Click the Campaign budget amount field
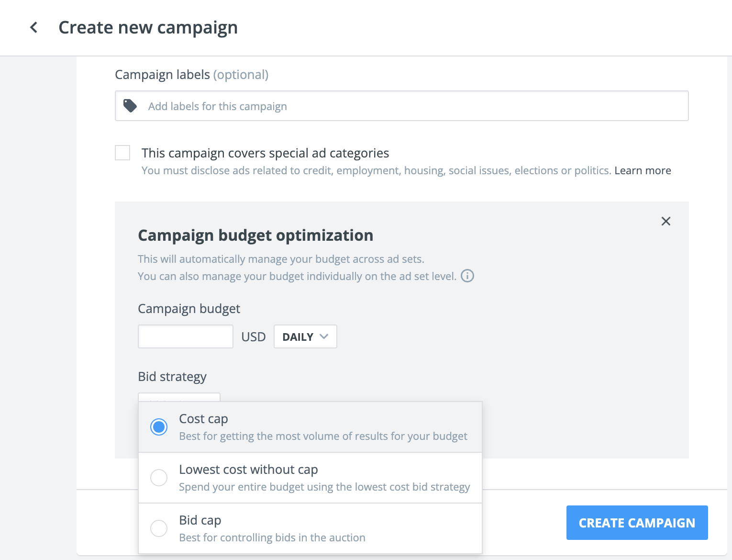 tap(186, 336)
